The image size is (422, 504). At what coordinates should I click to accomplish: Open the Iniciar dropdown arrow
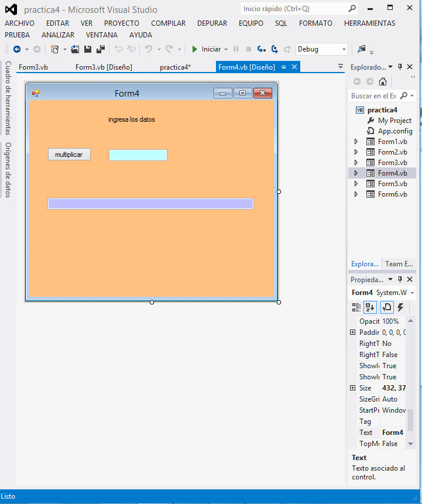coord(226,50)
